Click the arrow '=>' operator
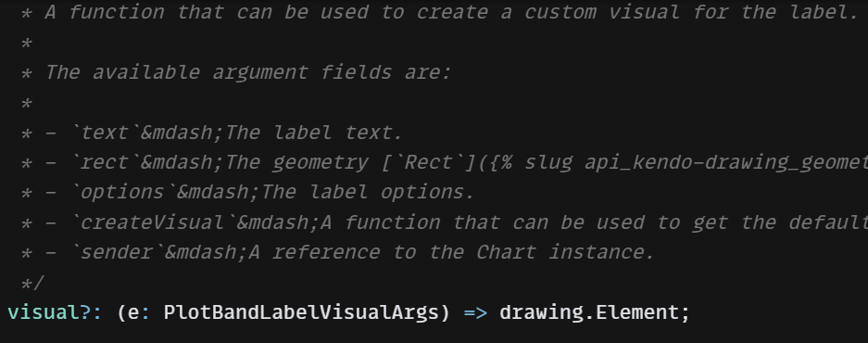868x343 pixels. pos(475,312)
